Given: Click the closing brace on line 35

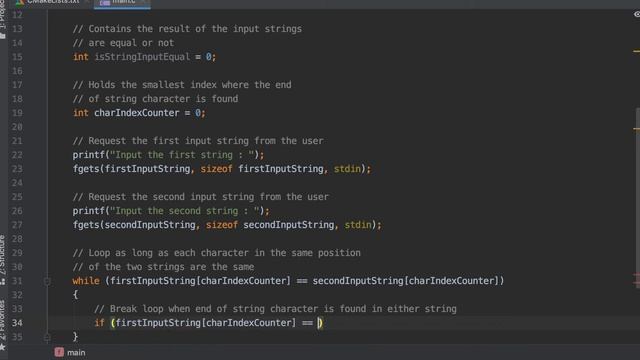Looking at the screenshot, I should pyautogui.click(x=76, y=337).
